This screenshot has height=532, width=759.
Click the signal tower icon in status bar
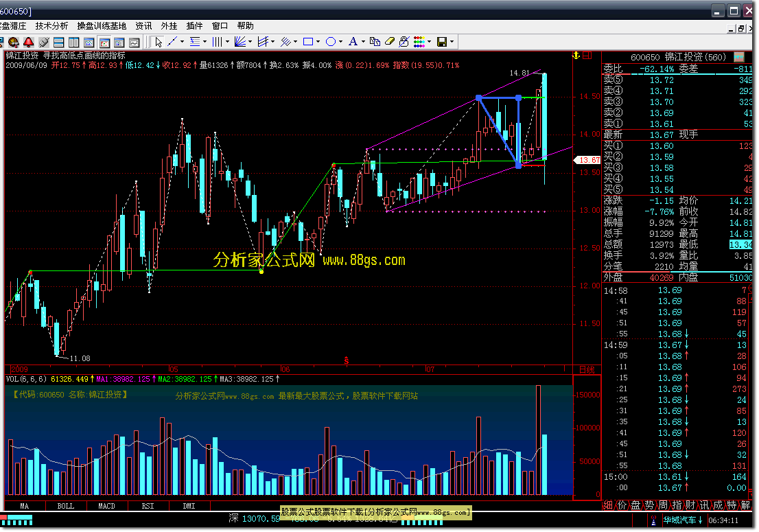point(653,520)
